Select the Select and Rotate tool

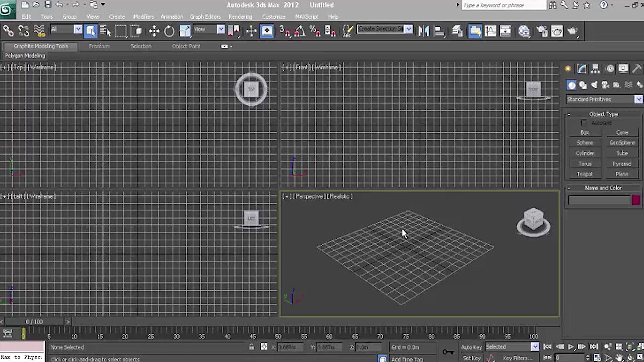pos(169,31)
